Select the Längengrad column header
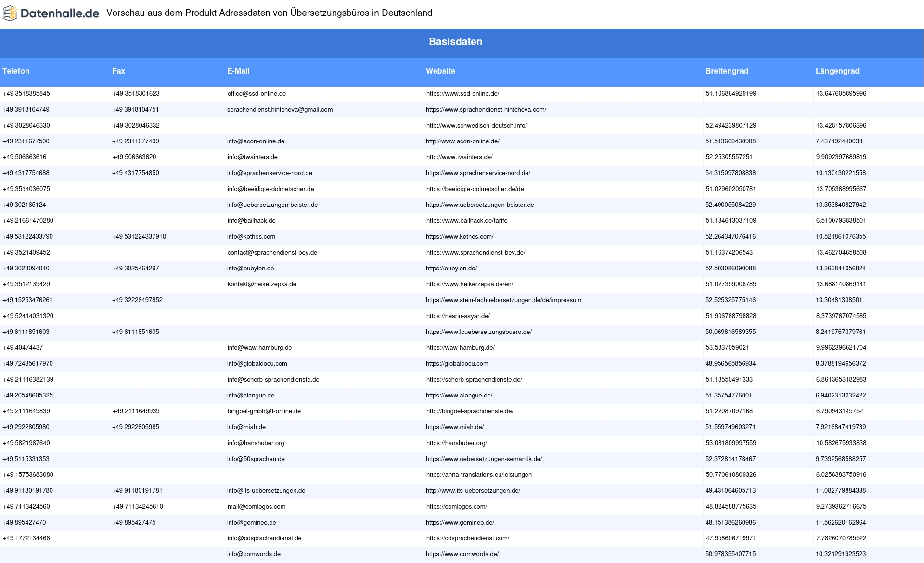This screenshot has height=563, width=924. coord(837,71)
